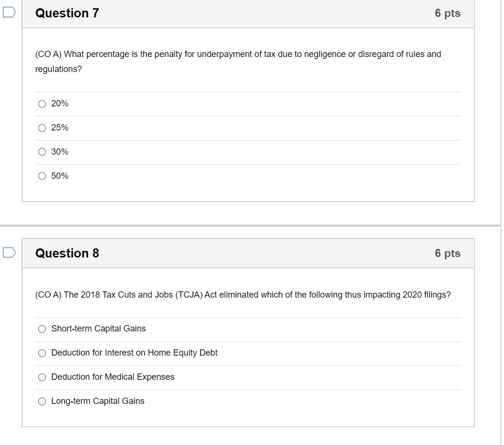Flag Question 7 with the bookmark pin icon

tap(8, 13)
